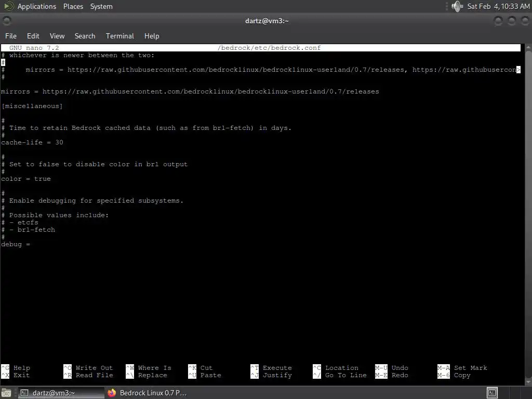Click the '>' line-continuation marker on mirrors line
The height and width of the screenshot is (399, 532).
click(x=518, y=70)
